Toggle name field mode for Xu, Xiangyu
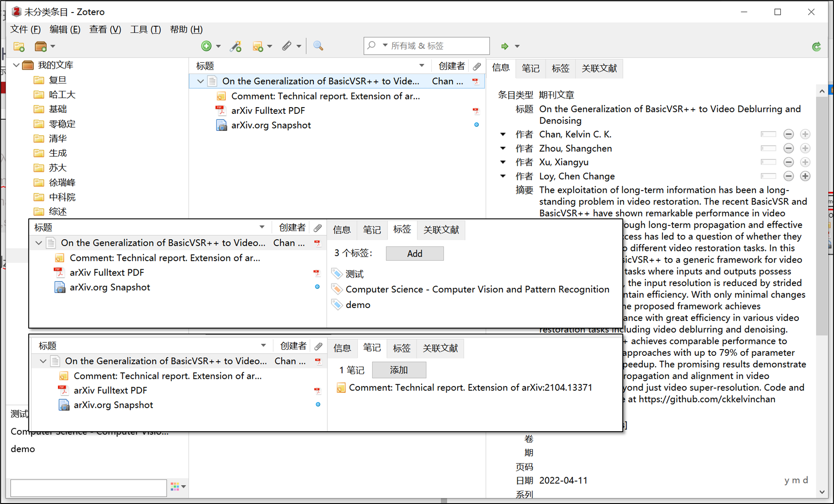 point(768,162)
